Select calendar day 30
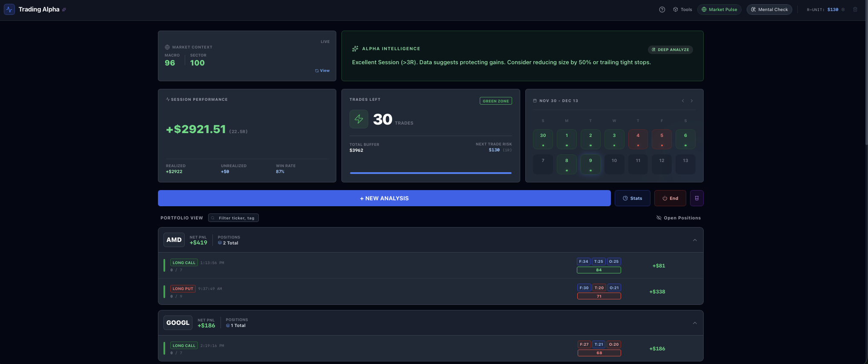 click(x=543, y=139)
